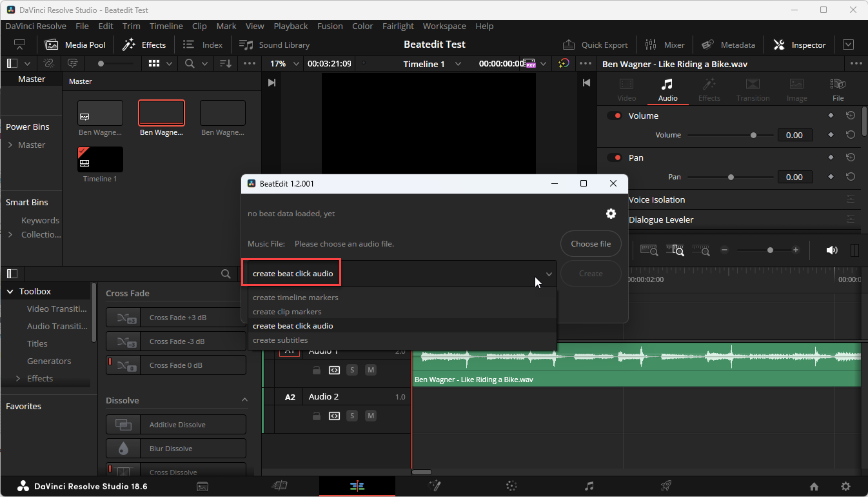Select Timeline 1 thumbnail in media pool

tap(100, 159)
